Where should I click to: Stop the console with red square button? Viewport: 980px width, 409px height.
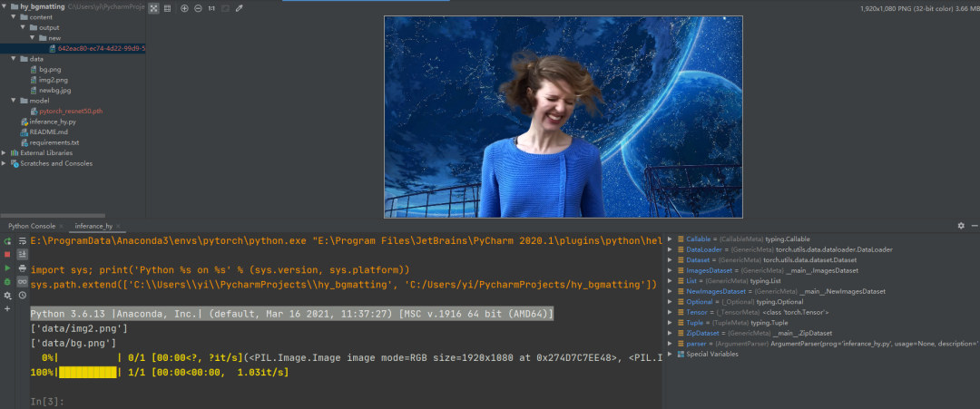point(7,254)
